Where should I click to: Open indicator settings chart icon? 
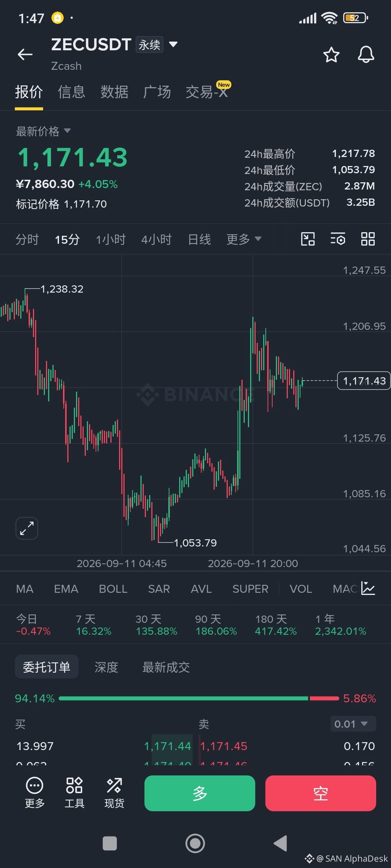pyautogui.click(x=368, y=588)
